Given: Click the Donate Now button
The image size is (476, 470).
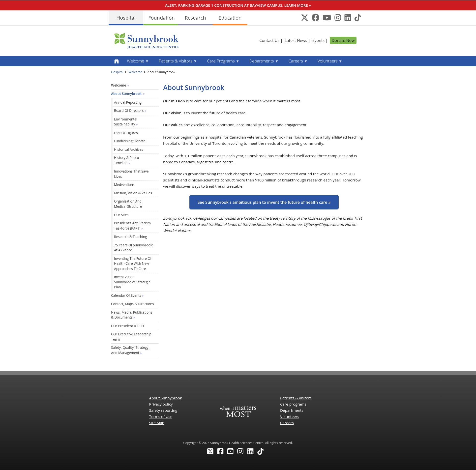Looking at the screenshot, I should pos(343,40).
